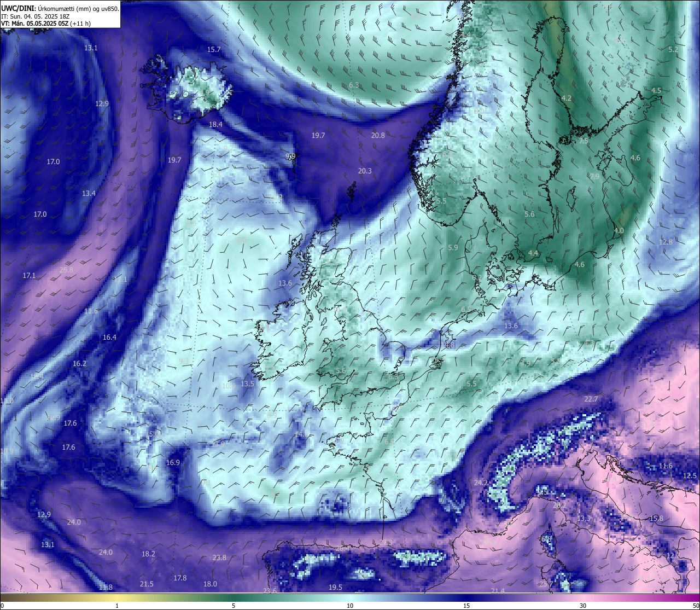Image resolution: width=700 pixels, height=610 pixels.
Task: Click the colorbar tick label 1
Action: tap(117, 606)
